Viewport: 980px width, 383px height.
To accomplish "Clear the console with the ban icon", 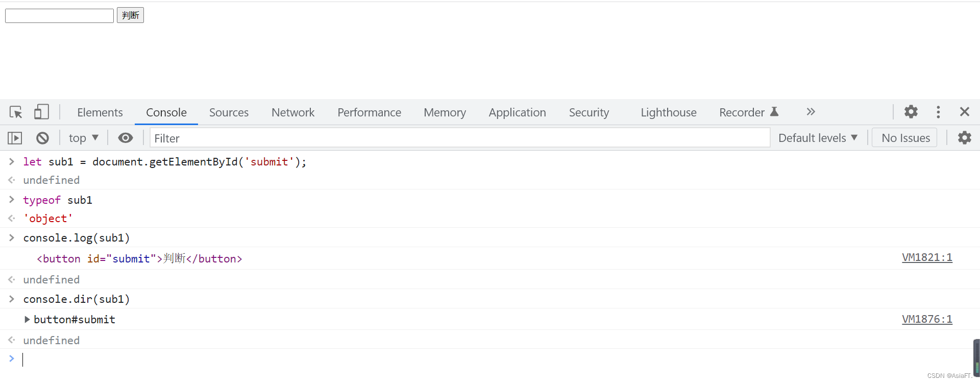I will point(42,138).
